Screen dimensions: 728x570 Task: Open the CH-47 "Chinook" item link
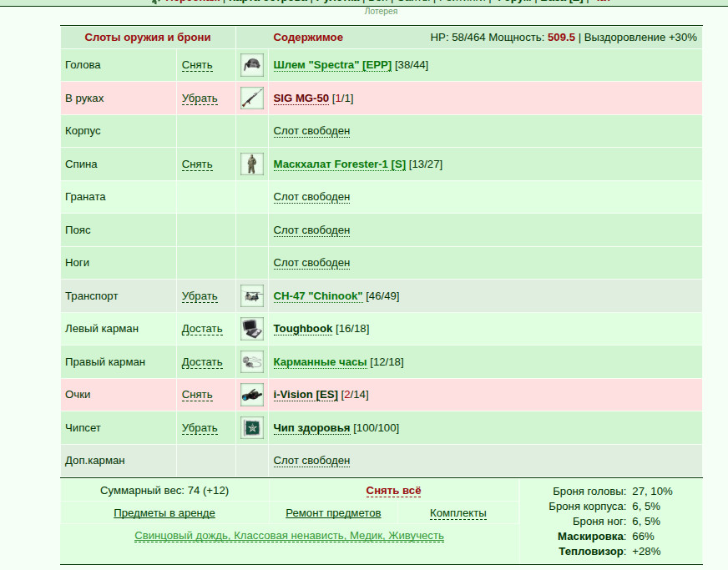point(317,296)
